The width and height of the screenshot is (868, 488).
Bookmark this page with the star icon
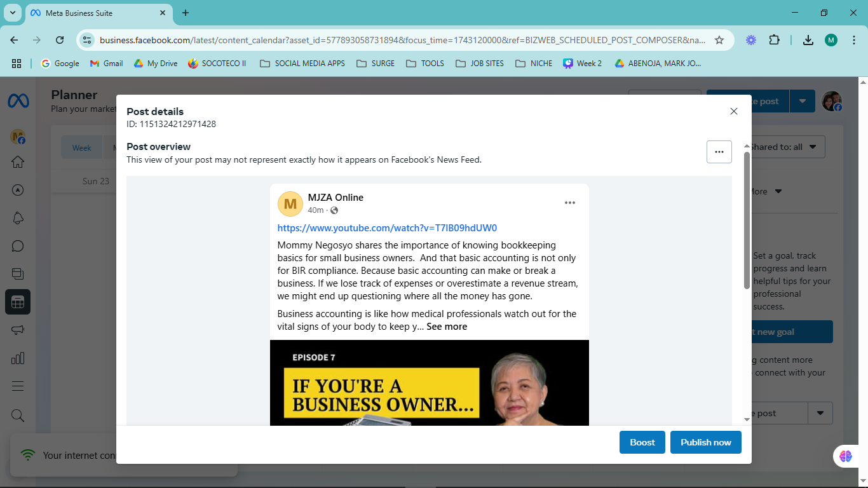(719, 40)
